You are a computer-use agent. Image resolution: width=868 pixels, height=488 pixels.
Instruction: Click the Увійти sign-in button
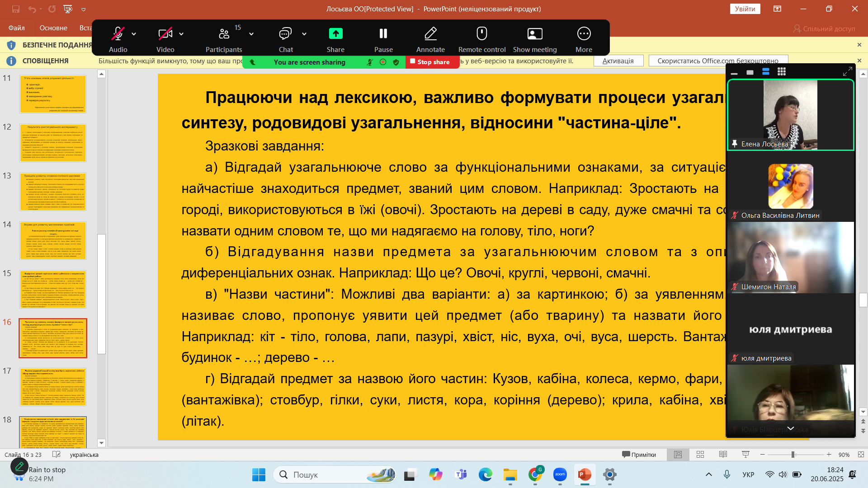pyautogui.click(x=745, y=9)
